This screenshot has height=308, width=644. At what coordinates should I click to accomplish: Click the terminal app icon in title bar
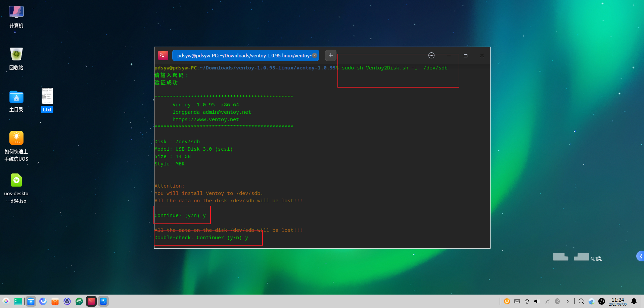click(x=163, y=55)
